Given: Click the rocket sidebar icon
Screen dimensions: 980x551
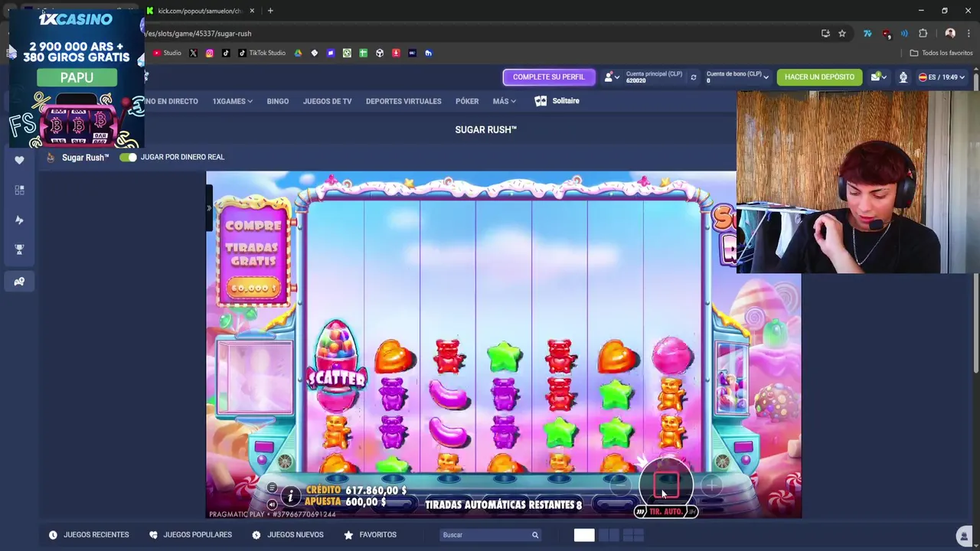Looking at the screenshot, I should pyautogui.click(x=19, y=220).
